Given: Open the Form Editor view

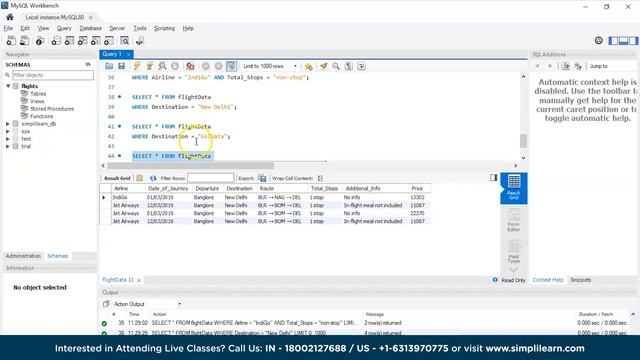Looking at the screenshot, I should [513, 220].
